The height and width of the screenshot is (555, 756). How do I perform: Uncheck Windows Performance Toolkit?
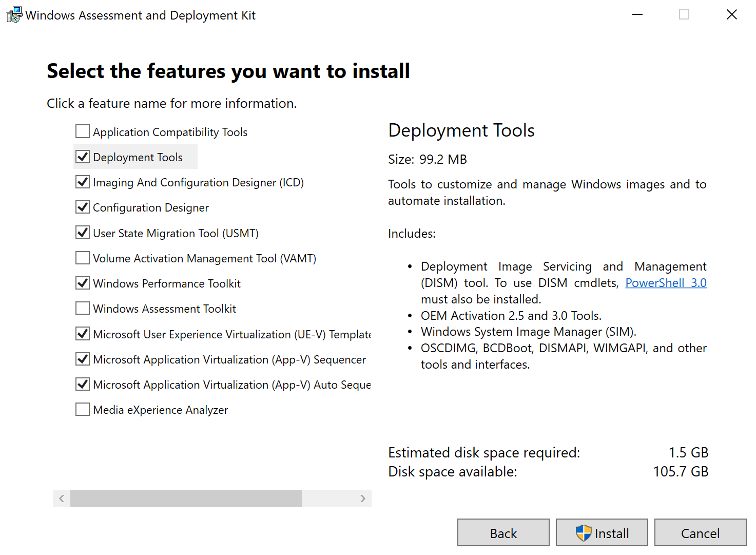click(82, 283)
